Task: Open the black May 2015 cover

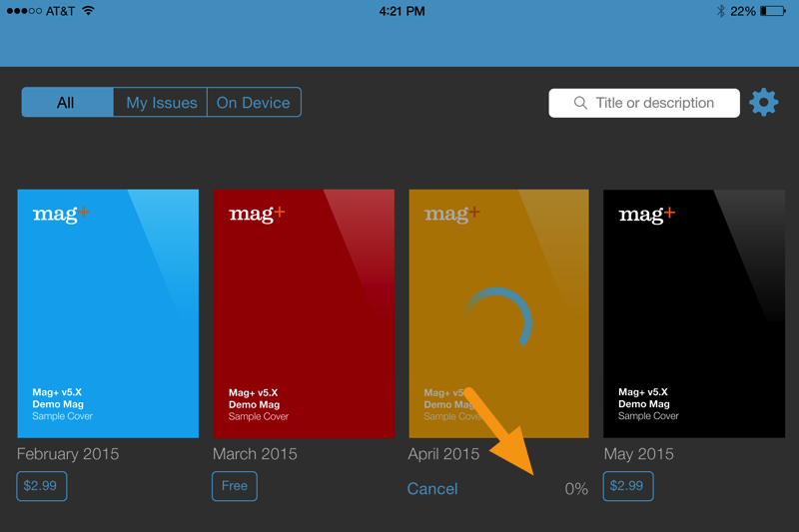Action: click(694, 313)
